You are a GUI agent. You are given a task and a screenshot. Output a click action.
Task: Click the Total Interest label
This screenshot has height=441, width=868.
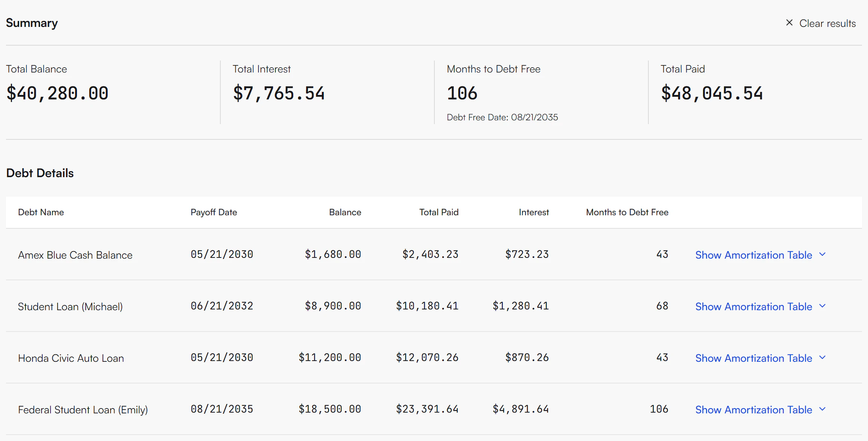click(262, 69)
